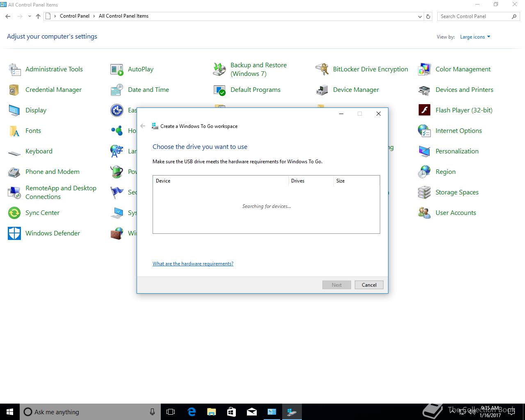Click the Drives column header
The height and width of the screenshot is (420, 525).
(x=311, y=181)
